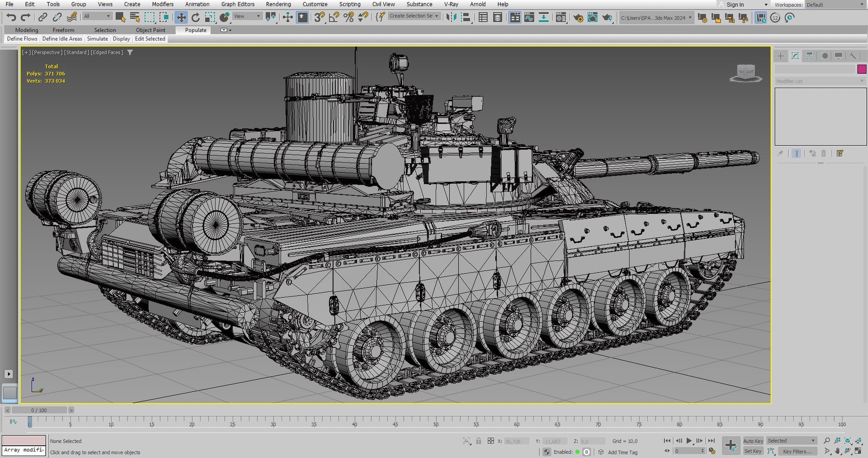Open the Modifiers menu
This screenshot has height=458, width=868.
[x=162, y=4]
